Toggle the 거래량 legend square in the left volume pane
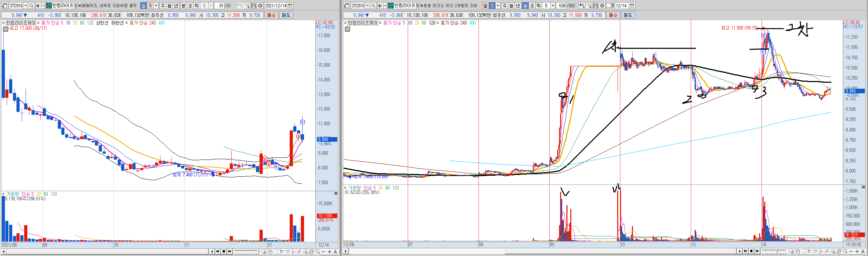 coord(4,194)
